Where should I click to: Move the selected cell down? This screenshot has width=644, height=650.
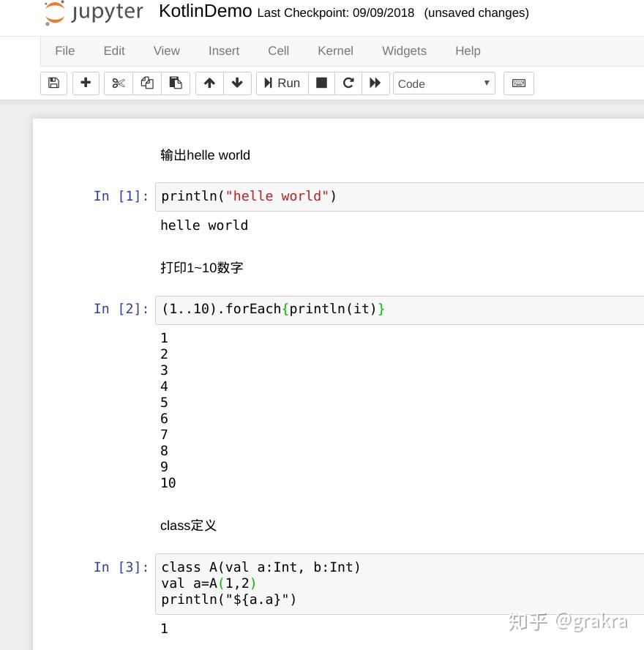click(x=237, y=83)
